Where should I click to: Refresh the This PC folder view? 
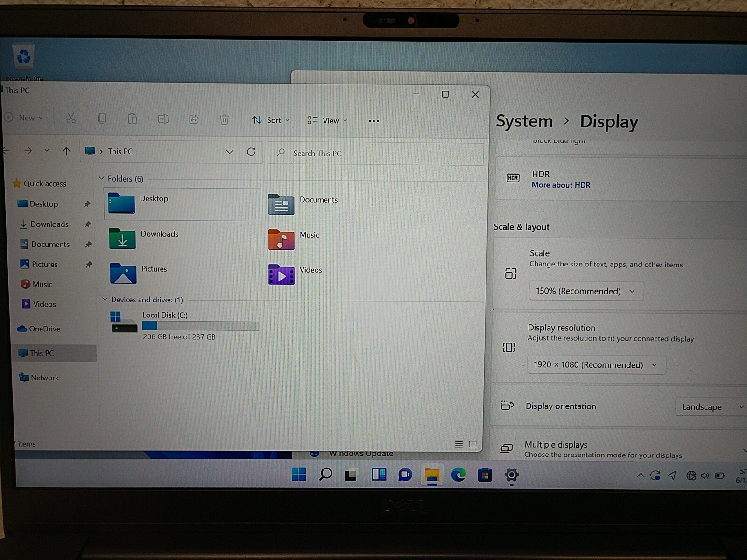point(251,152)
